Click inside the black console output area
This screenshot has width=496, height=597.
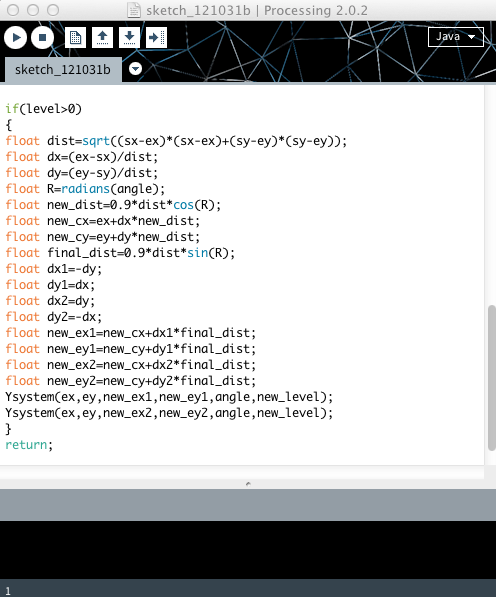(248, 550)
